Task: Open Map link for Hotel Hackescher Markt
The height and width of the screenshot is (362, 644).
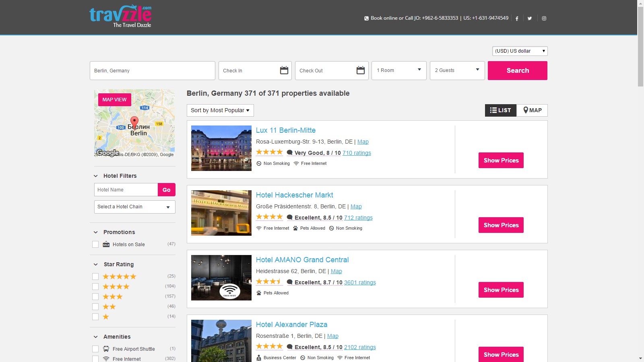Action: tap(356, 206)
